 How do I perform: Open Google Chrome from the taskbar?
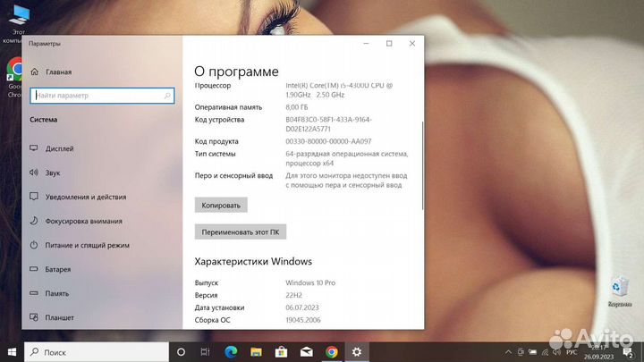point(332,352)
